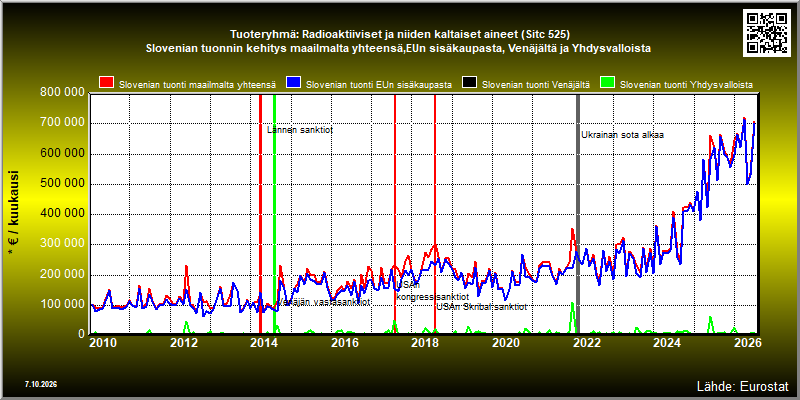Image resolution: width=800 pixels, height=400 pixels.
Task: Click the x-axis year 2026
Action: (747, 343)
